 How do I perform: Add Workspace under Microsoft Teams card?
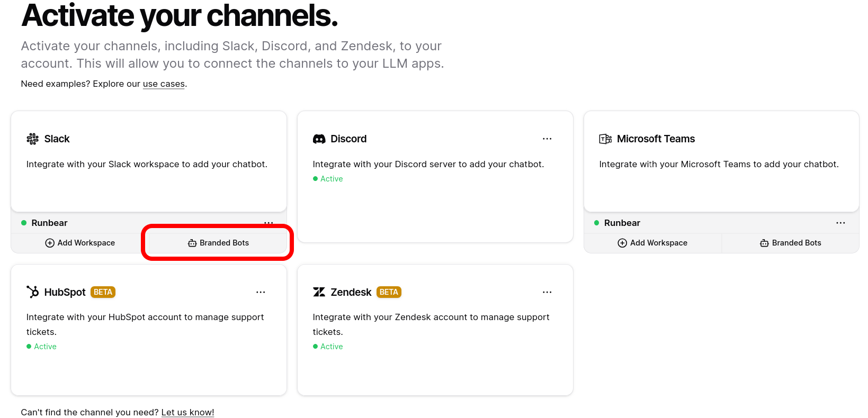click(652, 243)
